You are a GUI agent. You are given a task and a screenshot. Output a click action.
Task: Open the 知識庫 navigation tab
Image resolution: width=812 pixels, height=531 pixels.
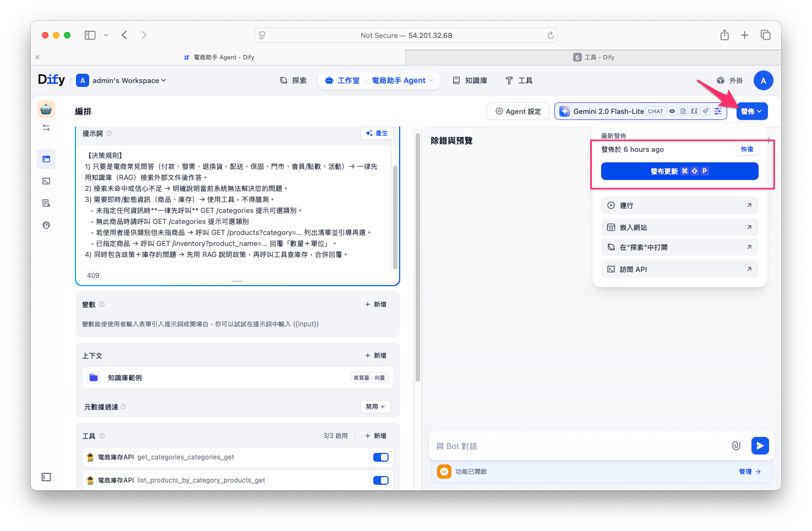(x=470, y=80)
